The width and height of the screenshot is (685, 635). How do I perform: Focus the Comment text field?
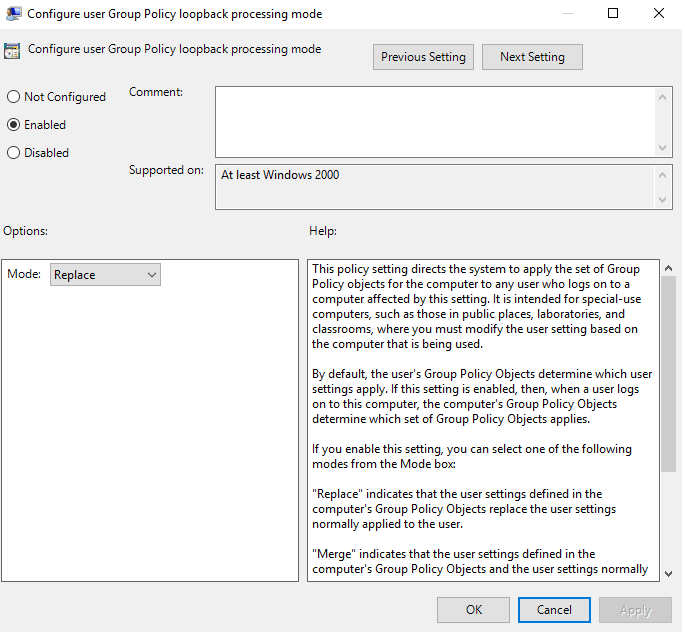pos(435,122)
